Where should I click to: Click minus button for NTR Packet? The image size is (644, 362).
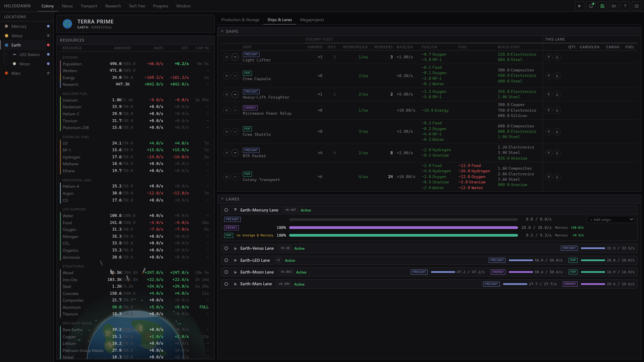coord(235,153)
